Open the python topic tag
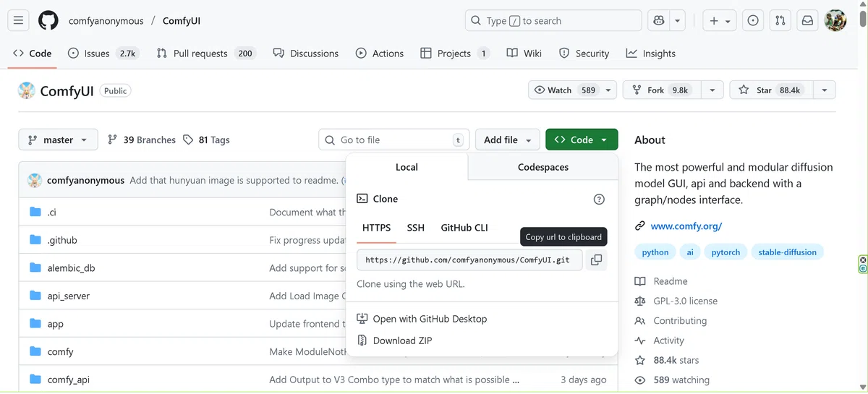The width and height of the screenshot is (868, 394). click(x=655, y=252)
